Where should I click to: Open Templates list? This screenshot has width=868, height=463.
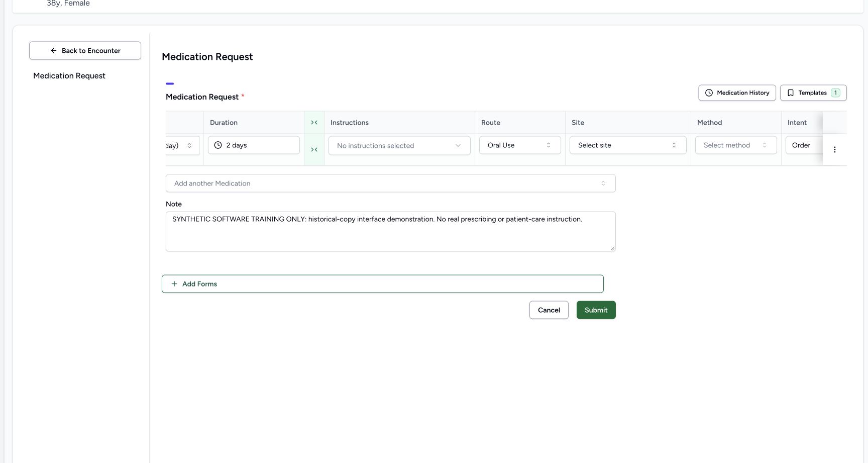click(813, 93)
